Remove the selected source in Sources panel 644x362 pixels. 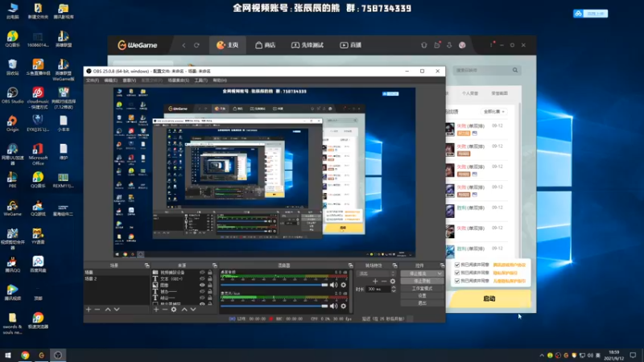[165, 309]
